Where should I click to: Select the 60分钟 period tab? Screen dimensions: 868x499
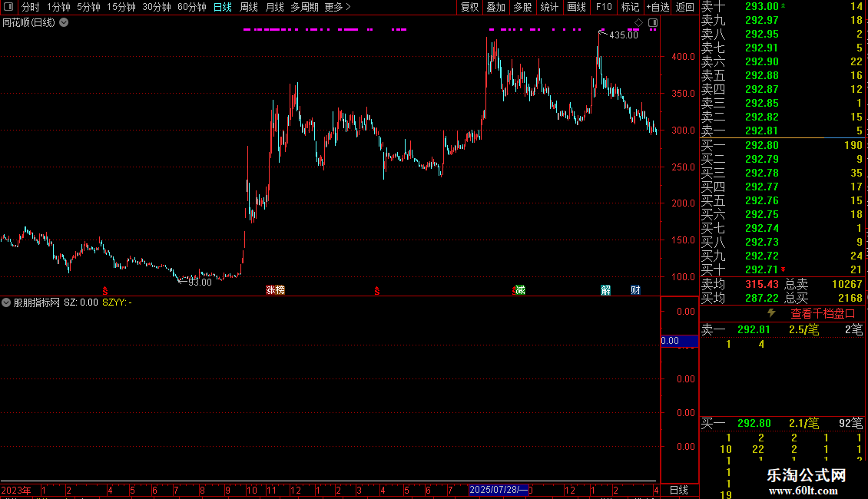tap(191, 7)
